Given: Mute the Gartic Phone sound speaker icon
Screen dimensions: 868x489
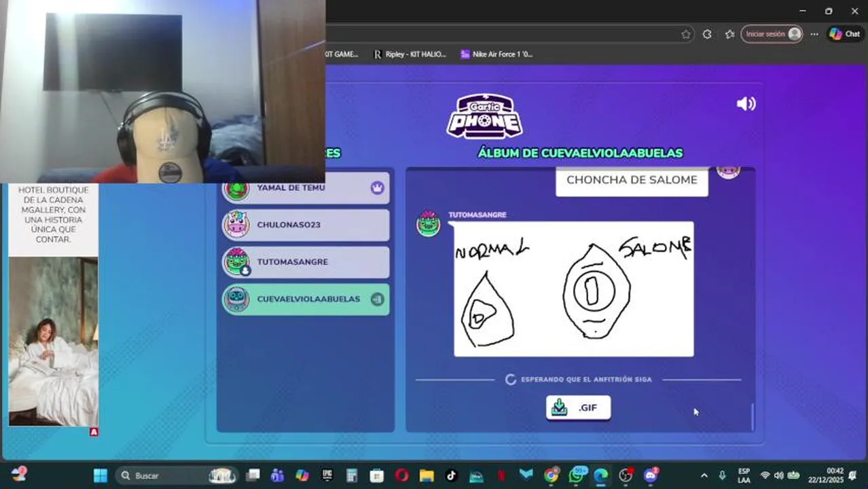Looking at the screenshot, I should tap(746, 103).
